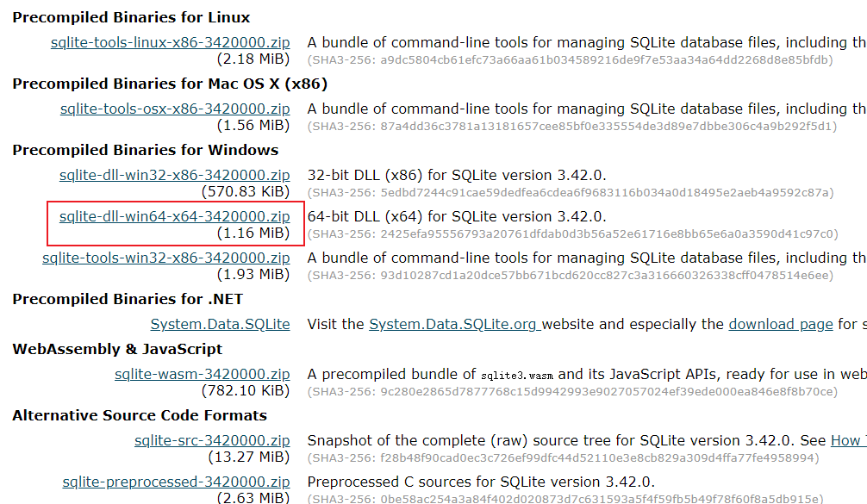Open the download page link
867x504 pixels.
pyautogui.click(x=780, y=324)
